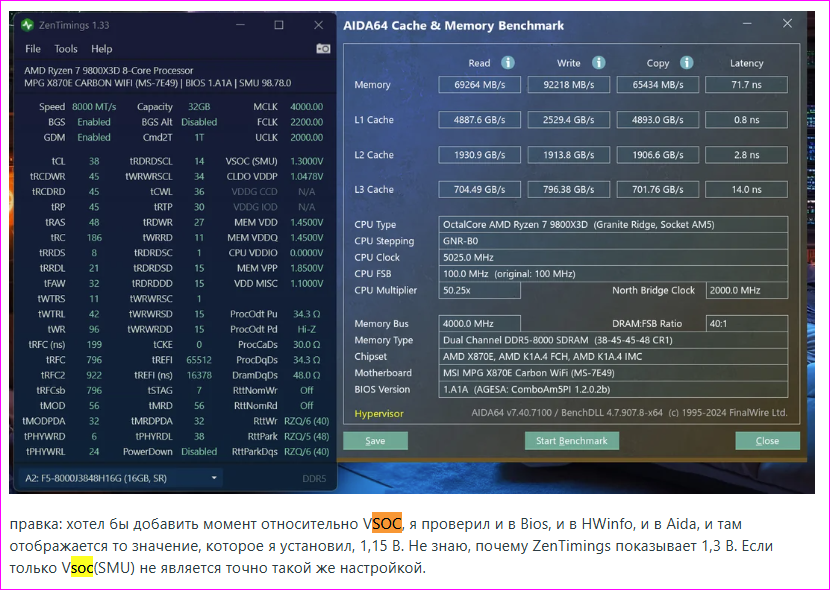Screen dimensions: 830x590
Task: Open the Help menu in ZenTimings
Action: [x=101, y=49]
